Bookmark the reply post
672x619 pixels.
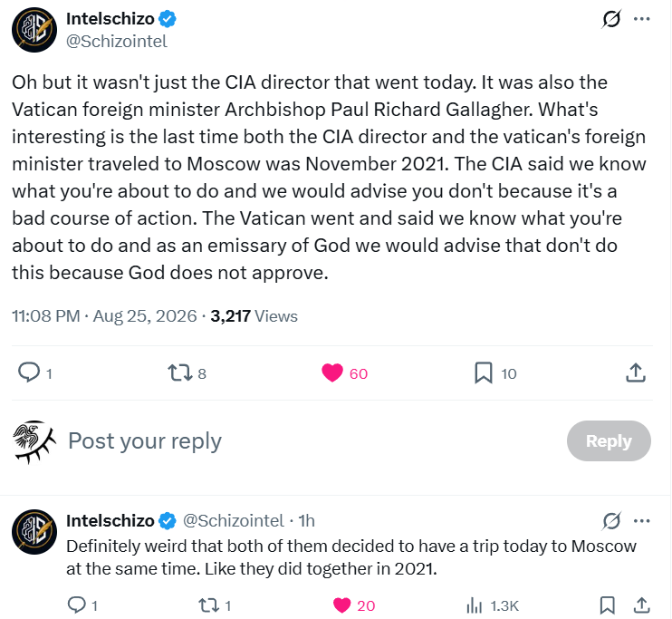pos(608,605)
